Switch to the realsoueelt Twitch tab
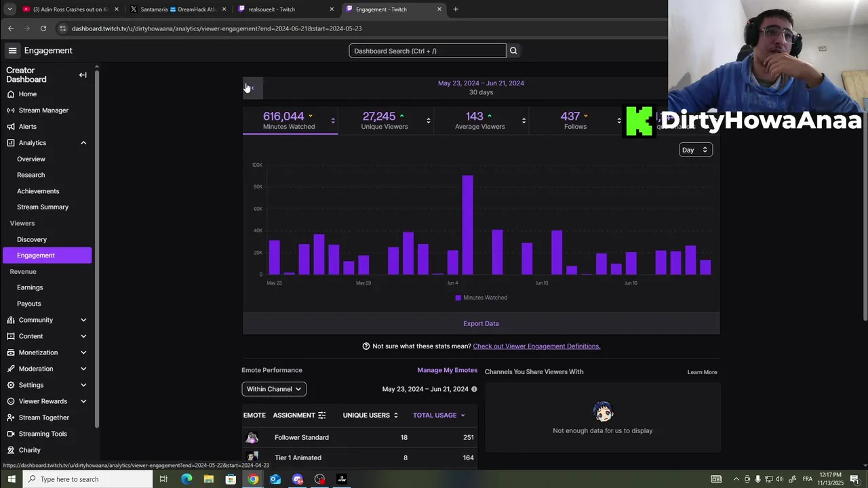The height and width of the screenshot is (488, 868). 285,9
